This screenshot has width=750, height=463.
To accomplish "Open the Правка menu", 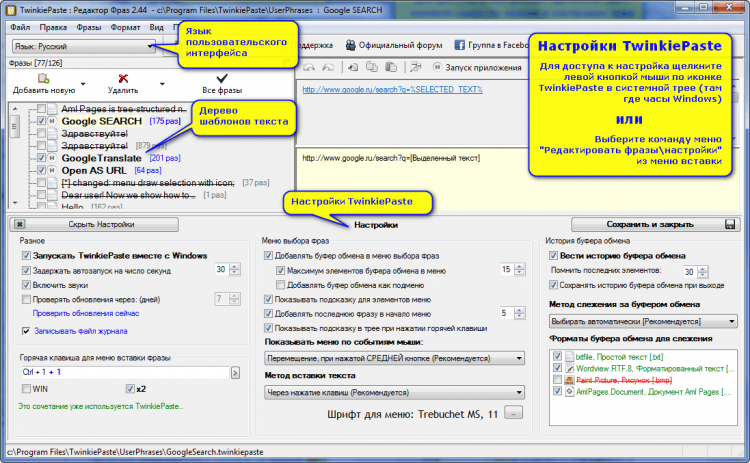I will pyautogui.click(x=53, y=27).
